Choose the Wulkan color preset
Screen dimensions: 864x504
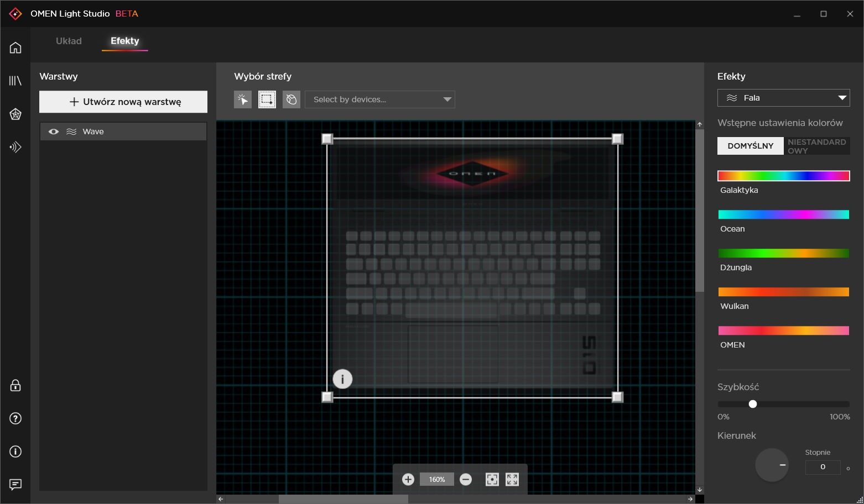click(784, 292)
